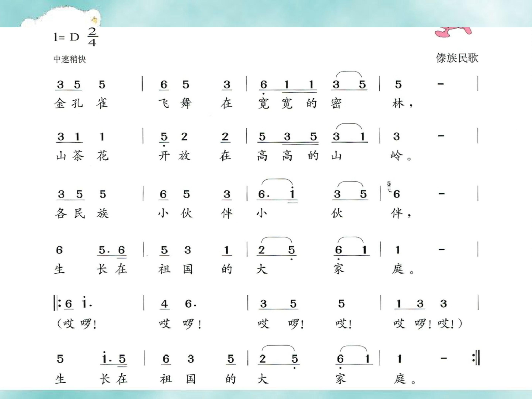This screenshot has width=532, height=399.
Task: Select the lyric character "飞"
Action: [x=164, y=104]
